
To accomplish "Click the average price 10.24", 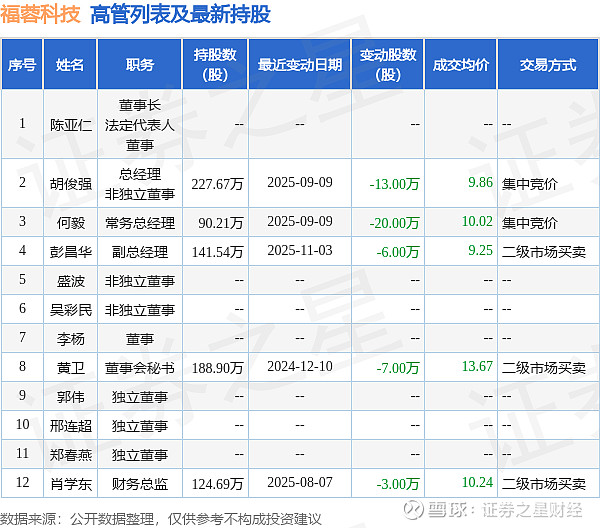I will [x=477, y=482].
